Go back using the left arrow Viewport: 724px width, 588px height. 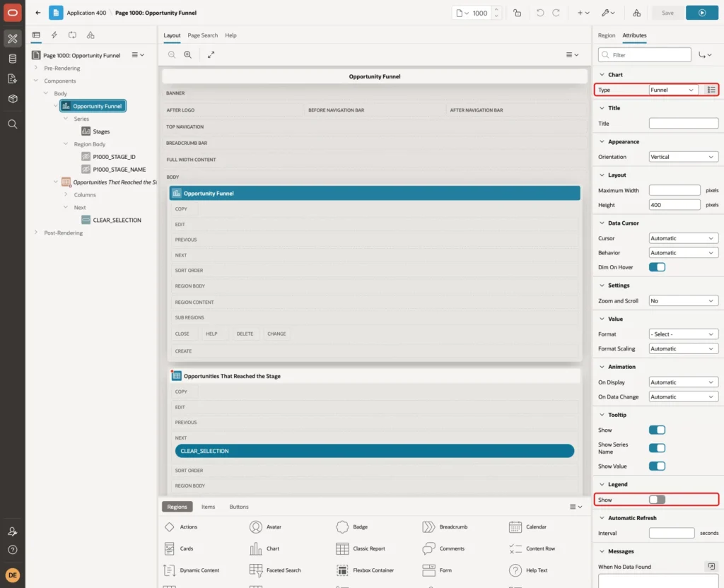38,13
